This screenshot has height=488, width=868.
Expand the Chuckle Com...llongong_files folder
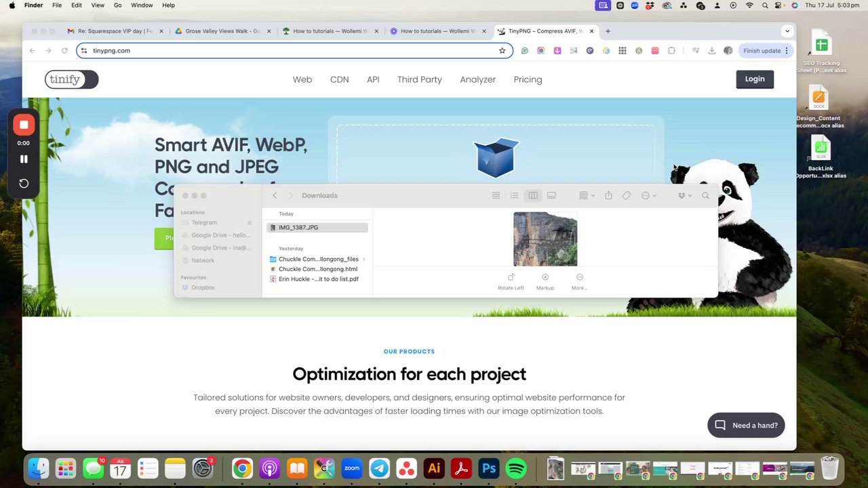[364, 259]
